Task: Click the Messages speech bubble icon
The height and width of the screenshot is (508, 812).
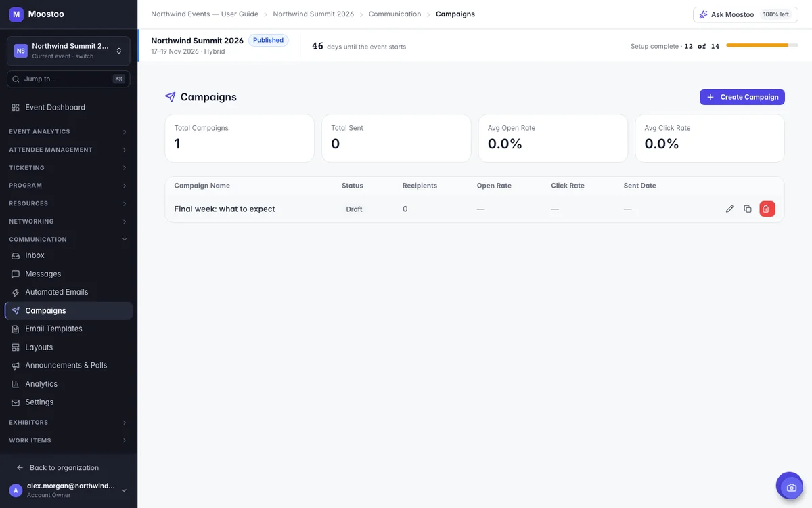Action: 16,274
